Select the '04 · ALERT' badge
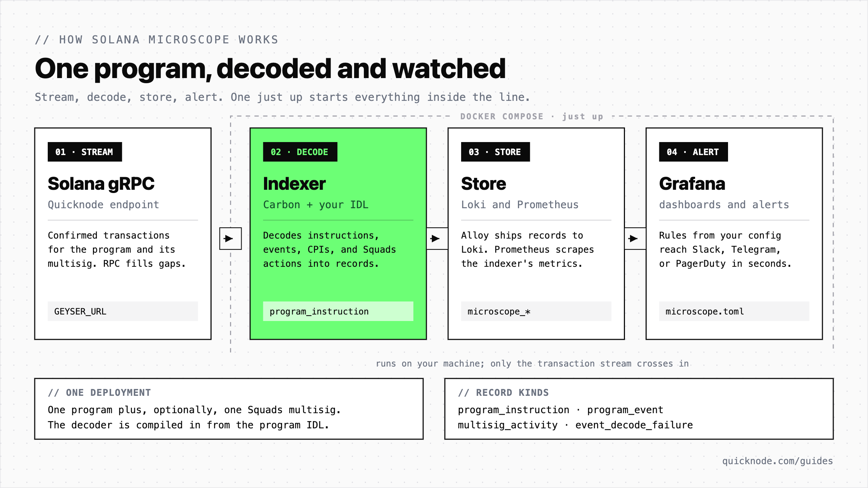Viewport: 868px width, 488px height. coord(693,152)
